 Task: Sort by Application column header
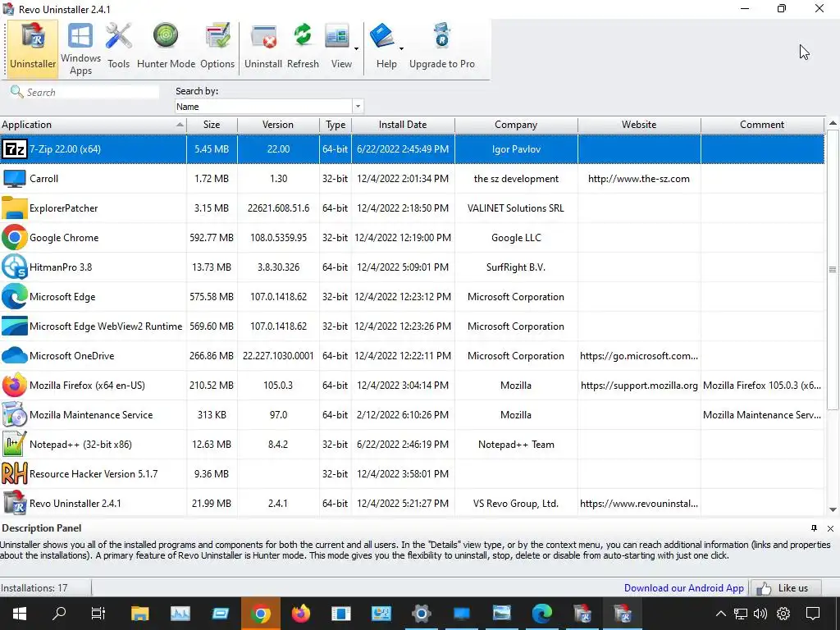94,125
